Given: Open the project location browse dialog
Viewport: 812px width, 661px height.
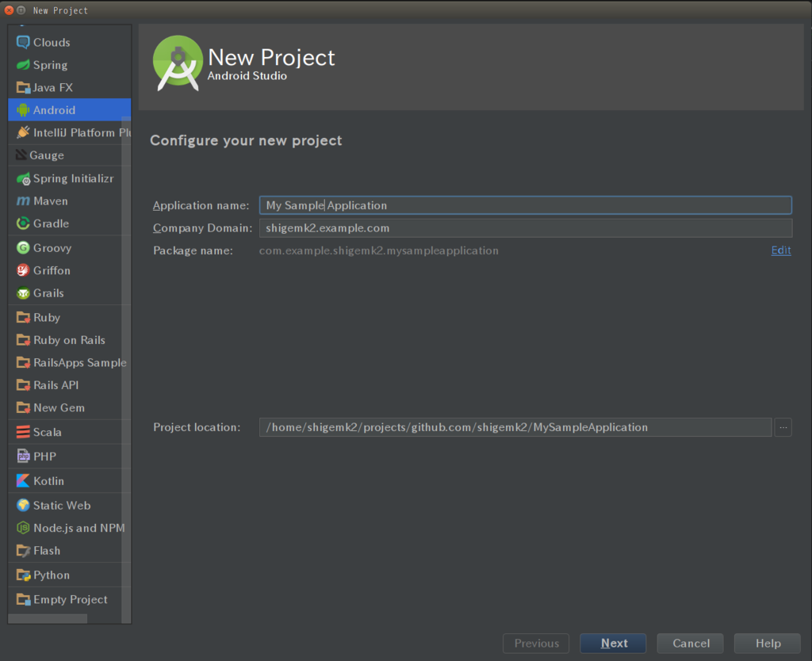Looking at the screenshot, I should point(783,427).
